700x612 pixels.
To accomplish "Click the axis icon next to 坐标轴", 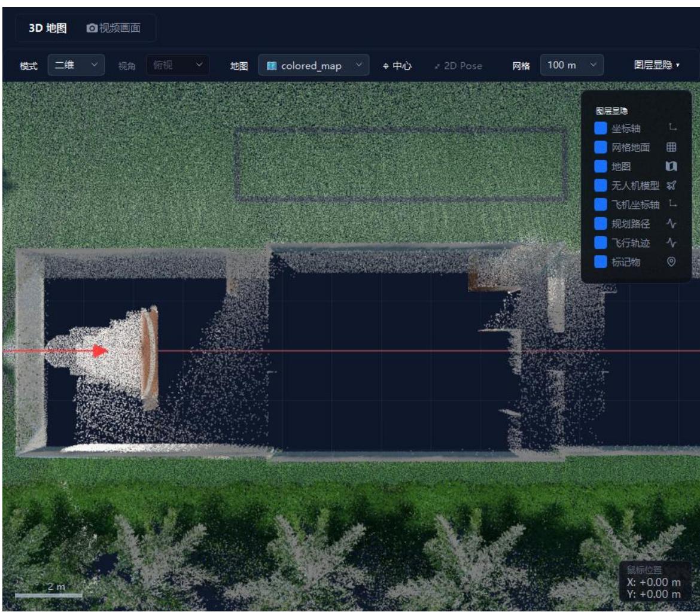I will coord(672,127).
